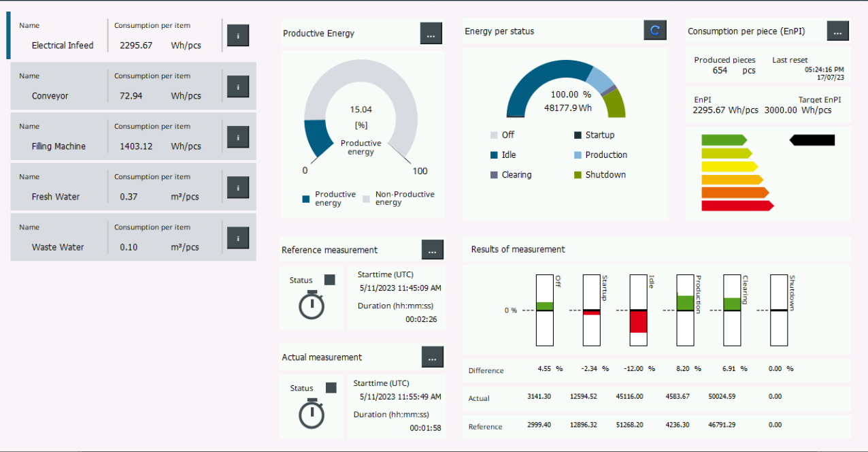
Task: Select the Waste Water list item
Action: point(133,238)
